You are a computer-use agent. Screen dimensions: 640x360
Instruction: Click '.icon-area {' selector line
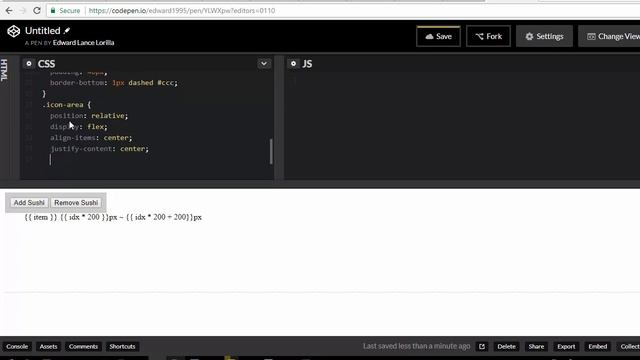[67, 105]
